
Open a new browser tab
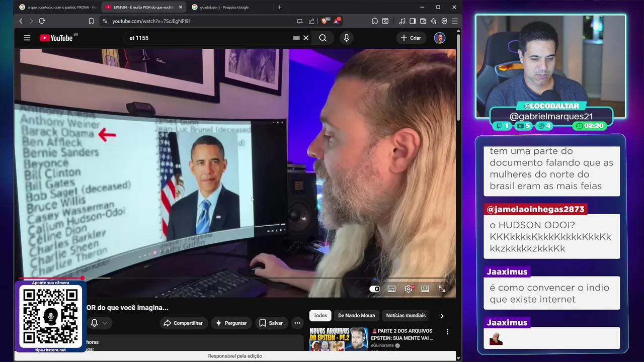pyautogui.click(x=280, y=7)
